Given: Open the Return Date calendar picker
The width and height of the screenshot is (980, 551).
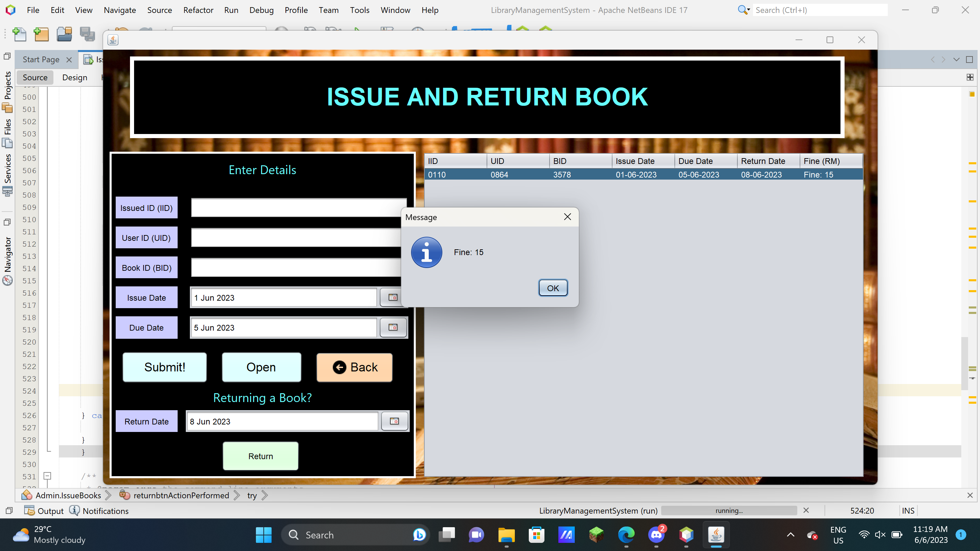Looking at the screenshot, I should coord(394,421).
